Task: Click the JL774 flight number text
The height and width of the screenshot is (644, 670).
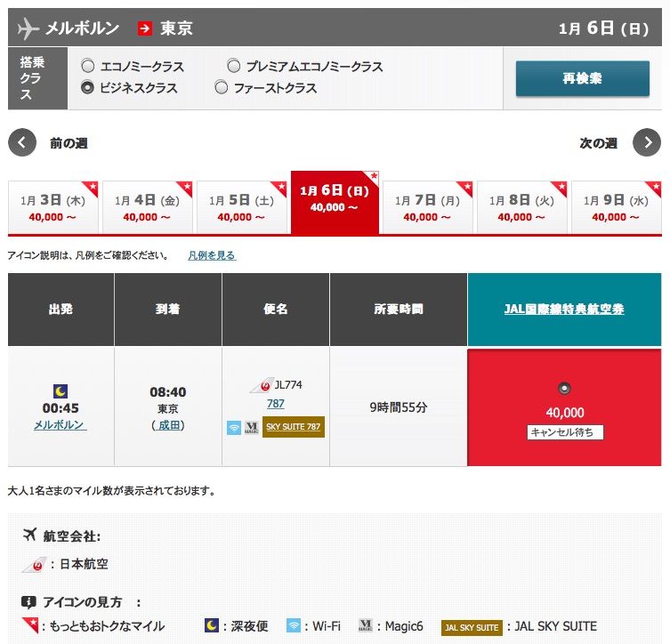Action: (288, 385)
